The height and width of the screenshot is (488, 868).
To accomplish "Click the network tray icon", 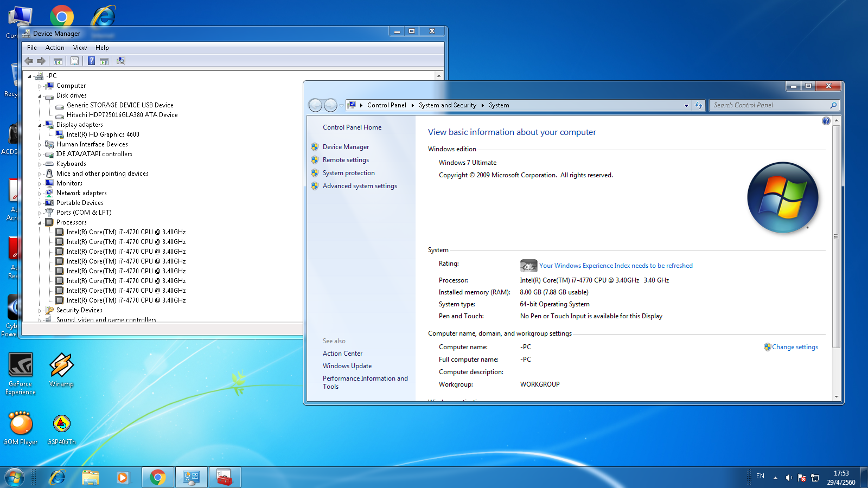I will click(x=815, y=478).
